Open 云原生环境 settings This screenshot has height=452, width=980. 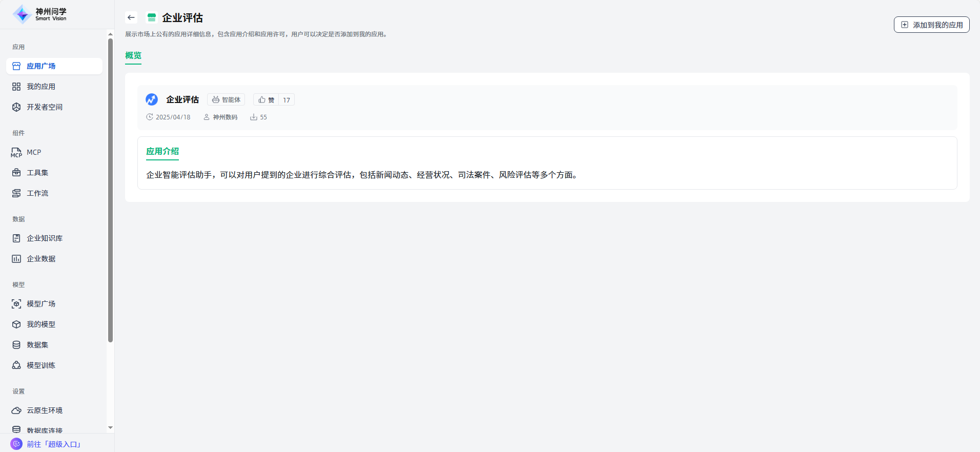(45, 410)
